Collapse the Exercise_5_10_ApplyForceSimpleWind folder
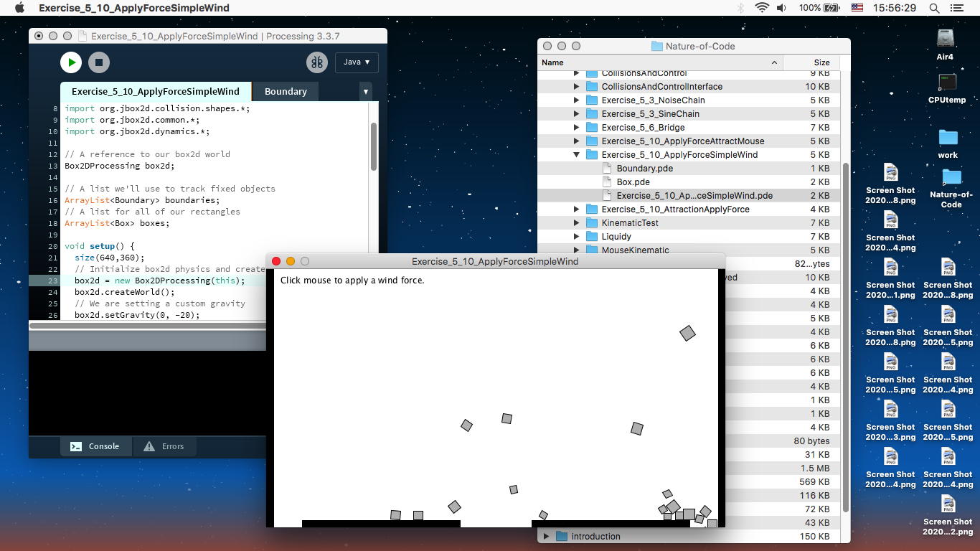This screenshot has width=980, height=551. pyautogui.click(x=576, y=155)
